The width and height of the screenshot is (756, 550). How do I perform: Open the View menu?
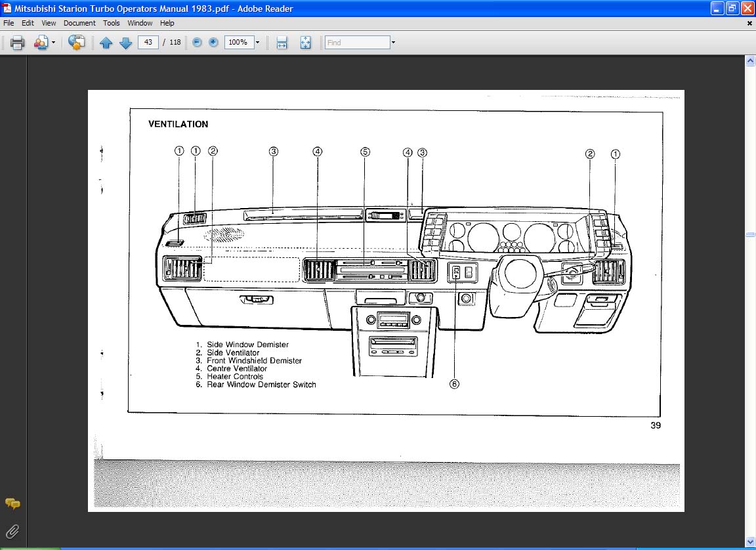pos(49,23)
